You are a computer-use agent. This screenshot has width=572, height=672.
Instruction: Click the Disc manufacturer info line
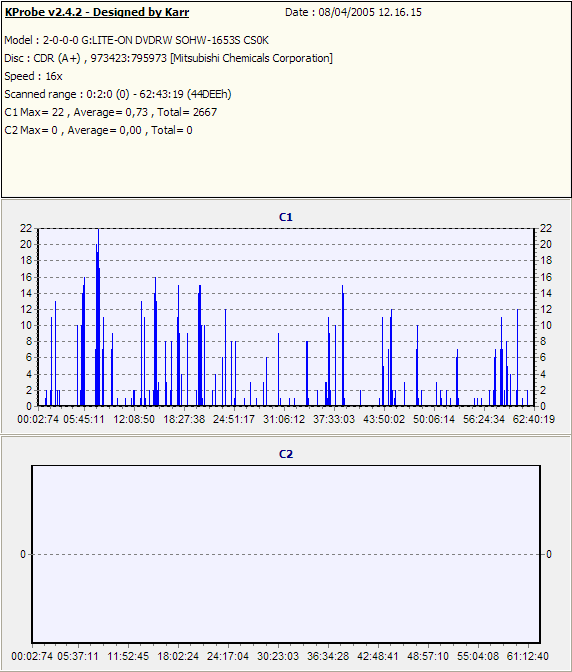pos(168,58)
